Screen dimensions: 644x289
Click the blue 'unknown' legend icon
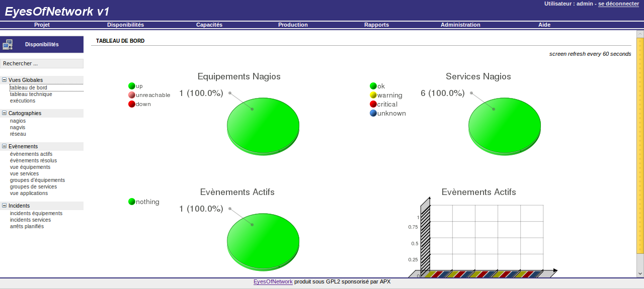click(373, 113)
